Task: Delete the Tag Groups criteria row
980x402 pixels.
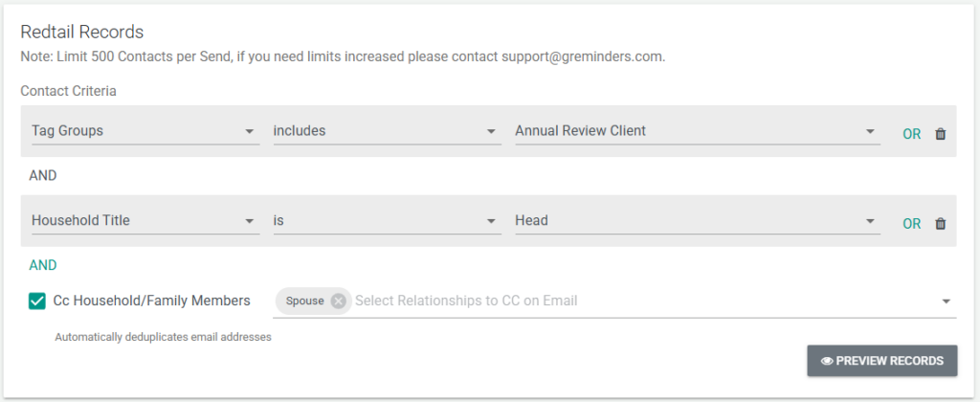Action: point(940,134)
